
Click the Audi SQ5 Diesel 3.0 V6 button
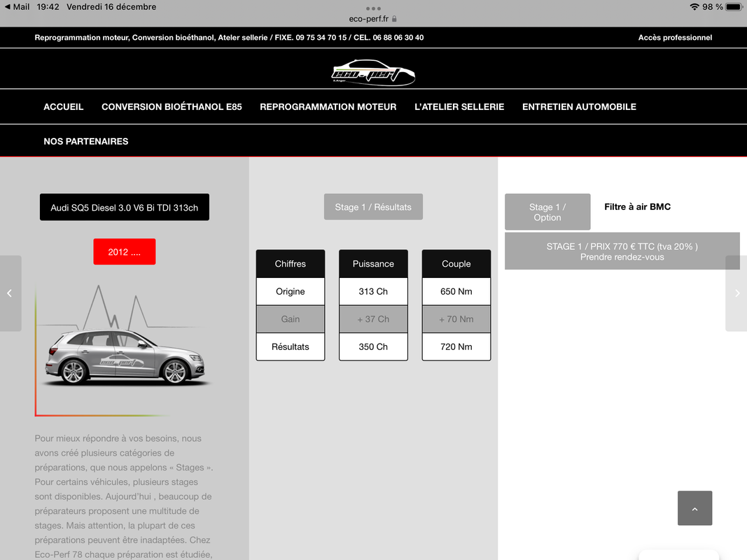click(x=125, y=207)
